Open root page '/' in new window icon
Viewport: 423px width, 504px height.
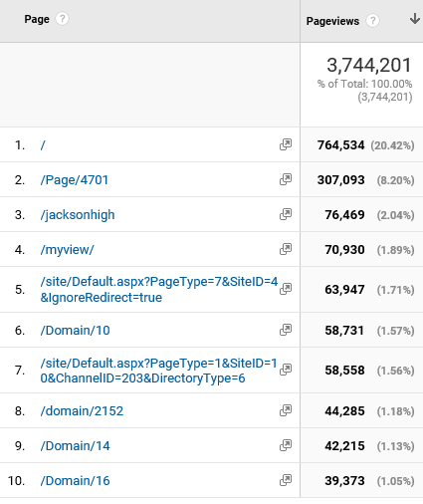point(286,144)
